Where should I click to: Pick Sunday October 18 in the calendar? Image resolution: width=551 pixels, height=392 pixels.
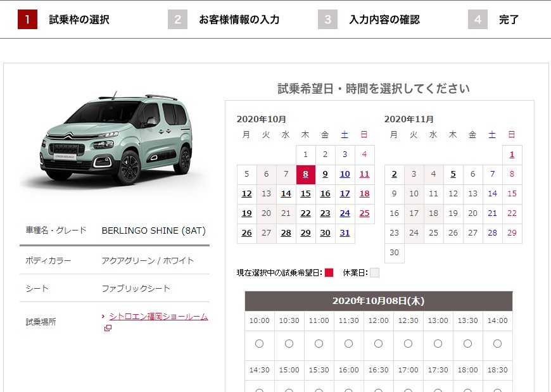pos(364,194)
